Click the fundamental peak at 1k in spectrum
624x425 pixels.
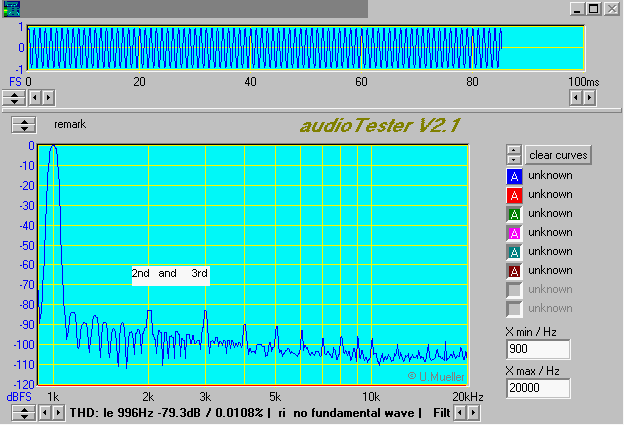pyautogui.click(x=53, y=147)
